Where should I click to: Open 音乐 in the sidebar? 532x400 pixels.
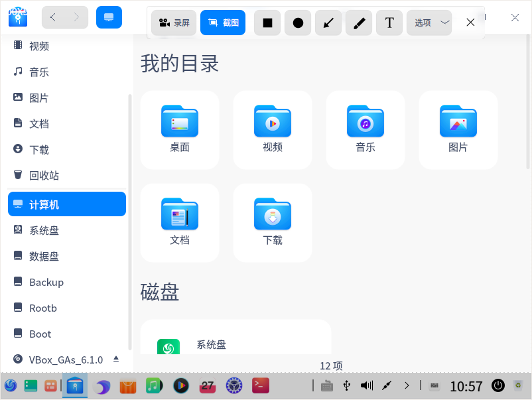point(67,72)
